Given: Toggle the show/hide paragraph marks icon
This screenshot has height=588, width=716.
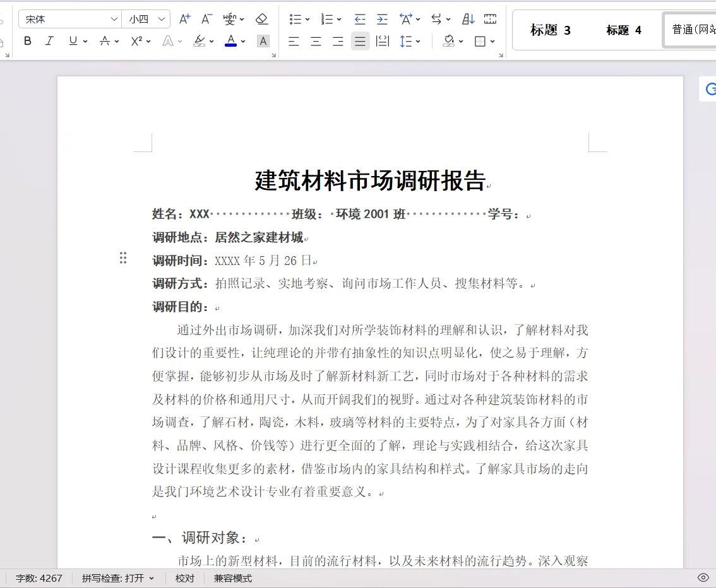Looking at the screenshot, I should coord(490,19).
